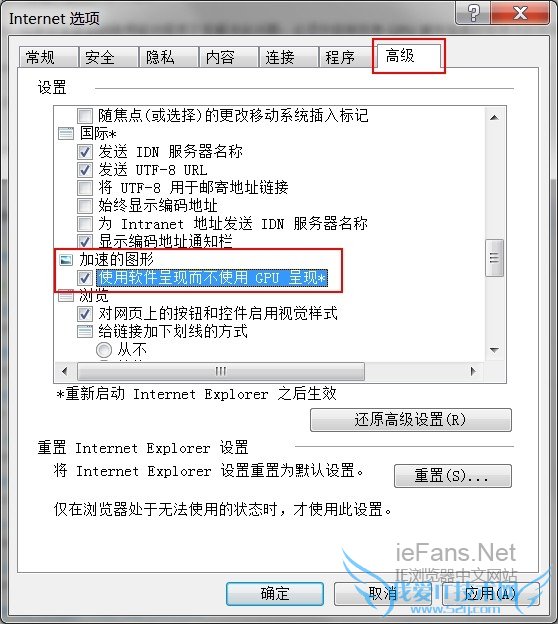Uncheck 使用软件呈现而不使用 GPU 呈现

[x=84, y=278]
